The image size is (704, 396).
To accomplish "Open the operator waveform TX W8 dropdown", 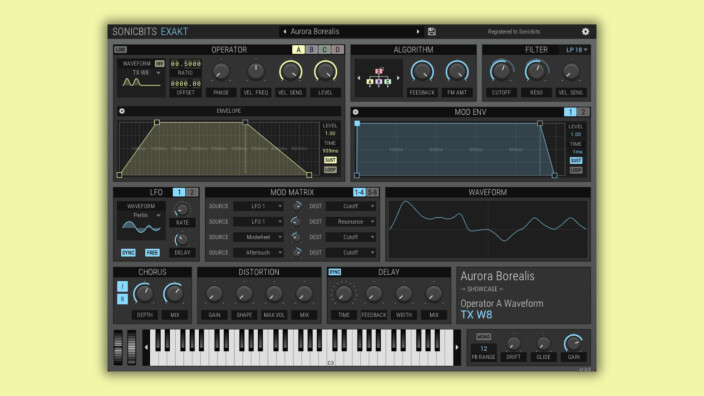I will coord(146,72).
